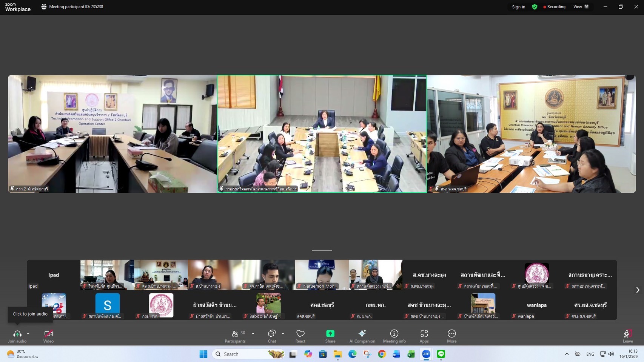Click the React heart icon

pyautogui.click(x=300, y=336)
